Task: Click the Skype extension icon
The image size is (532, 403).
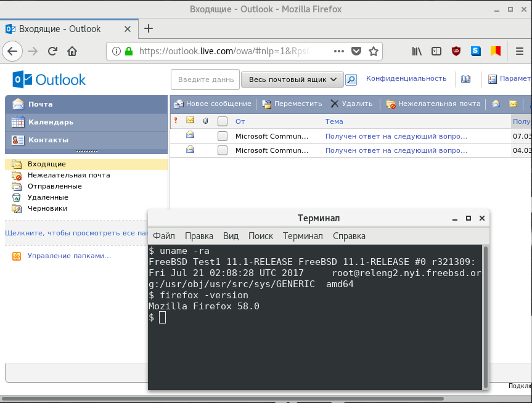Action: click(476, 51)
